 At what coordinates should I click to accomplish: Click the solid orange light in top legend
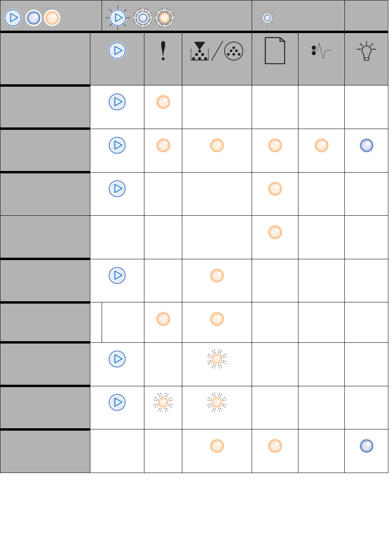pyautogui.click(x=52, y=18)
